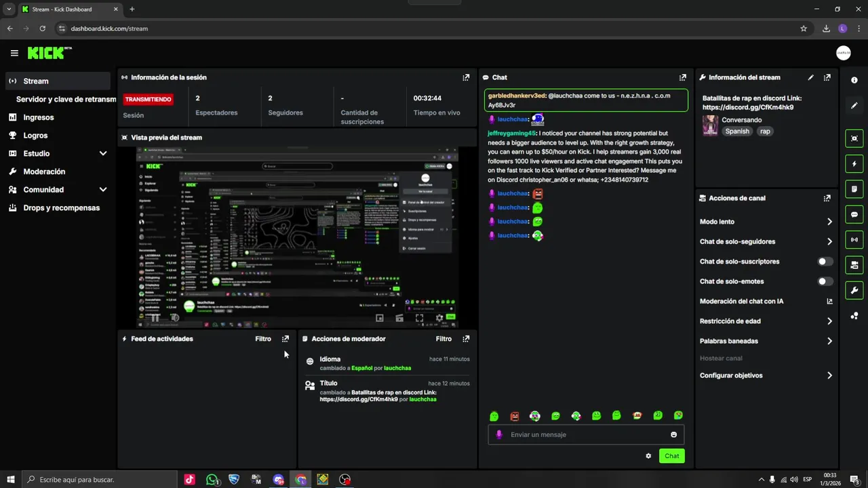Image resolution: width=868 pixels, height=488 pixels.
Task: Click the three-dots icon at sidebar bottom
Action: [854, 316]
